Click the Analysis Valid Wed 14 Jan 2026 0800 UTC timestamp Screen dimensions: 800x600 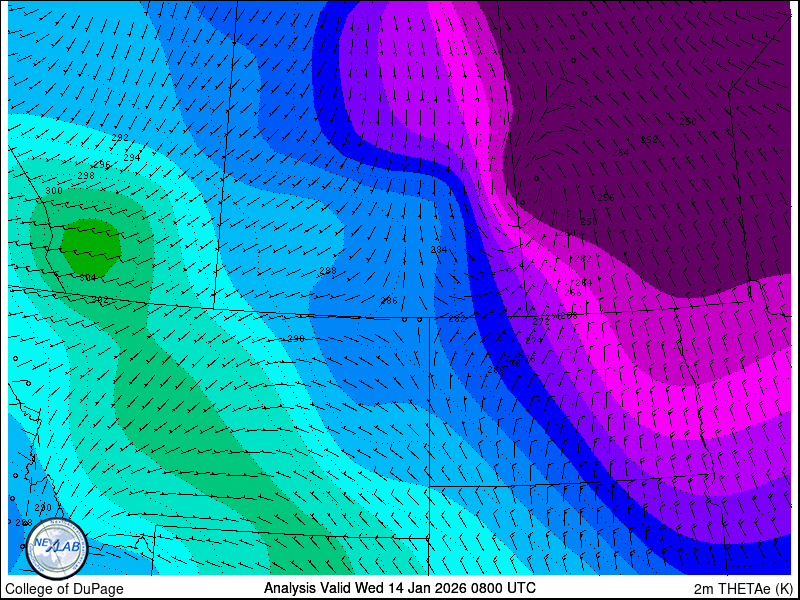[399, 588]
